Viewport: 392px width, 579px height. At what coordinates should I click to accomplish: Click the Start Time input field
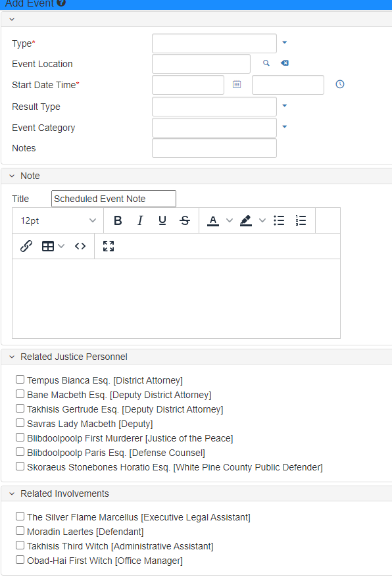[x=288, y=85]
